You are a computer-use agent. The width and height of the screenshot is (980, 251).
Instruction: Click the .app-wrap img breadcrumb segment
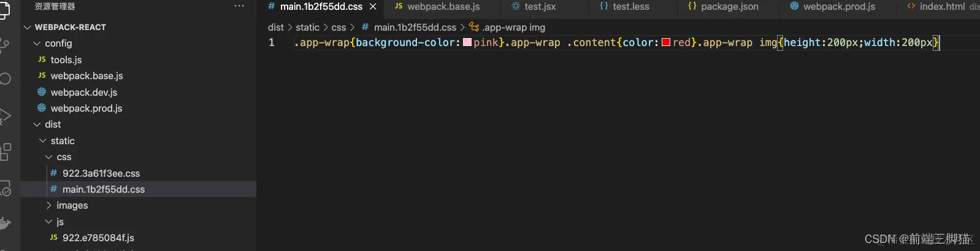(x=513, y=27)
